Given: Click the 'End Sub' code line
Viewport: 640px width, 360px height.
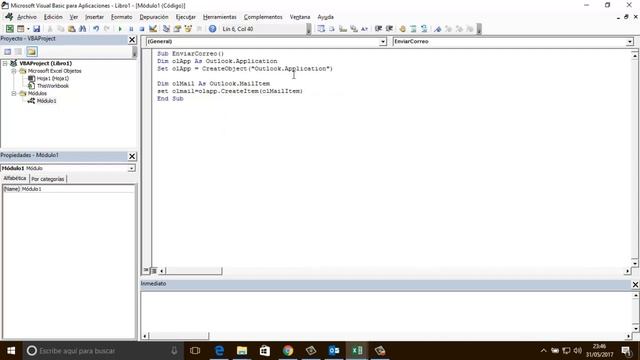Looking at the screenshot, I should [x=170, y=99].
